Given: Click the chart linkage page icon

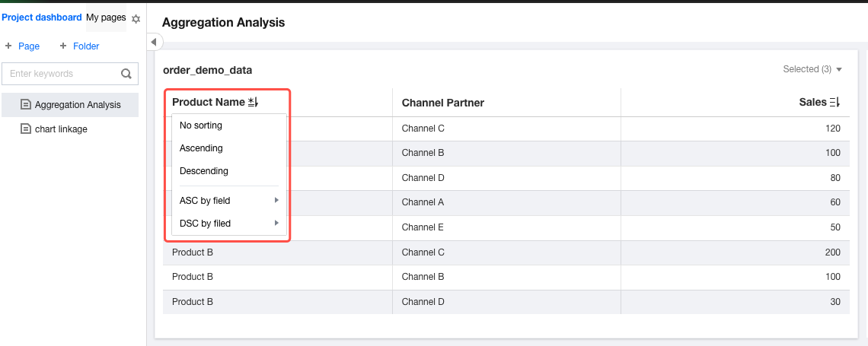Looking at the screenshot, I should 26,129.
